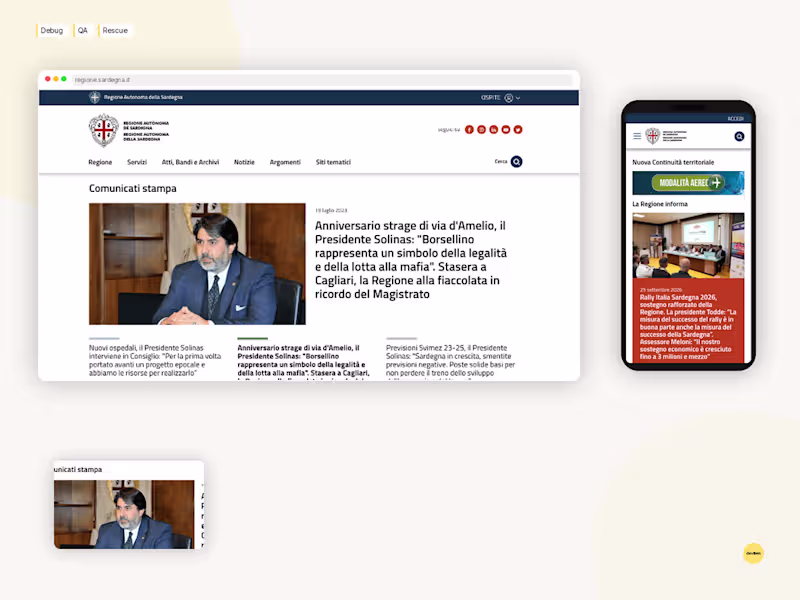Screen dimensions: 800x600
Task: Click the ACCEDI link on the phone mockup
Action: click(735, 119)
